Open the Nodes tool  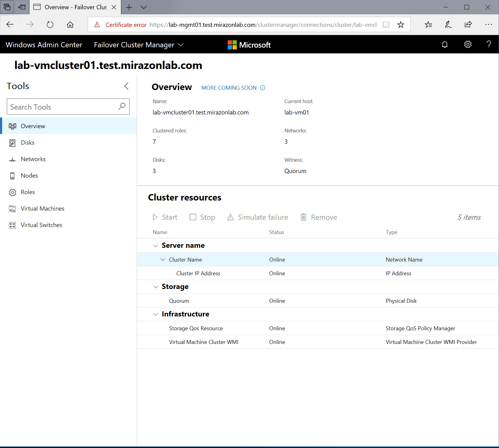[29, 175]
